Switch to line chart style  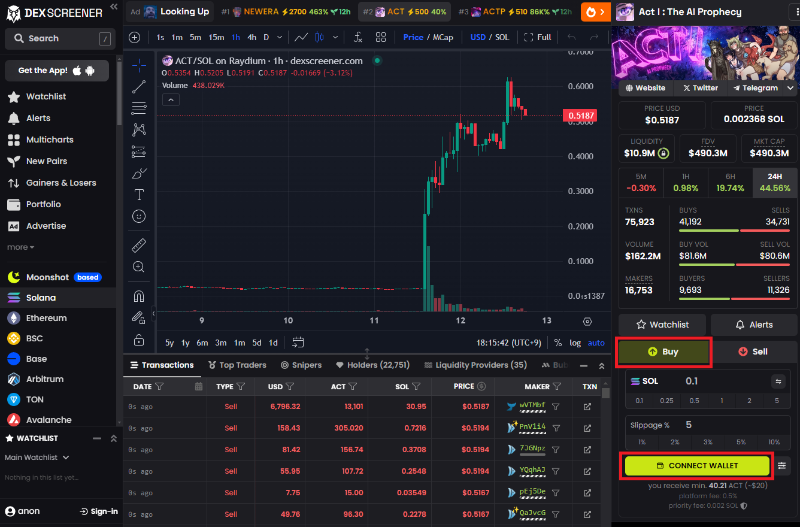click(x=301, y=37)
